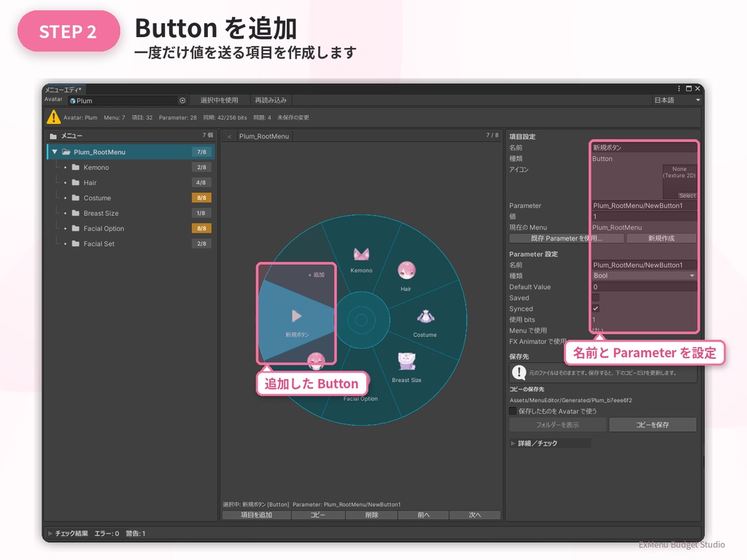Click the 削除 delete button

tap(371, 515)
